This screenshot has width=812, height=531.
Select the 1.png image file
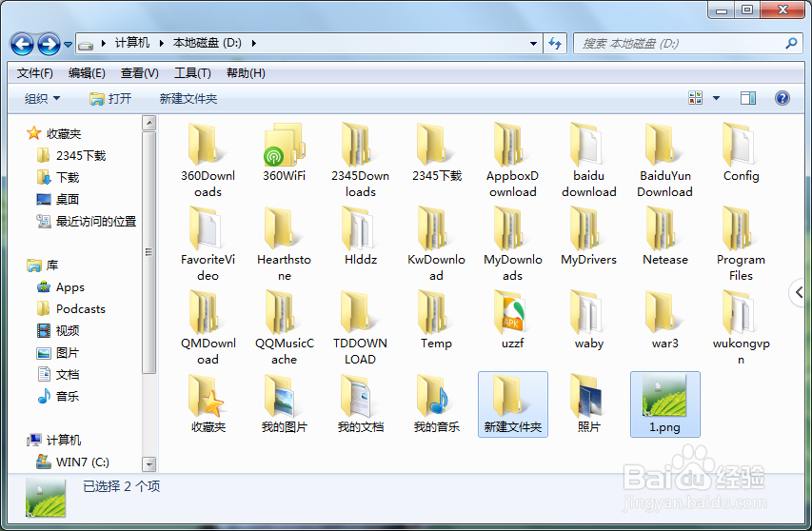[x=665, y=404]
